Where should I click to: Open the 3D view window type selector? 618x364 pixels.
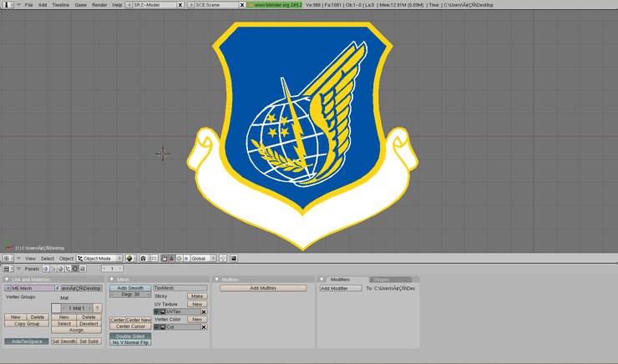click(x=8, y=259)
